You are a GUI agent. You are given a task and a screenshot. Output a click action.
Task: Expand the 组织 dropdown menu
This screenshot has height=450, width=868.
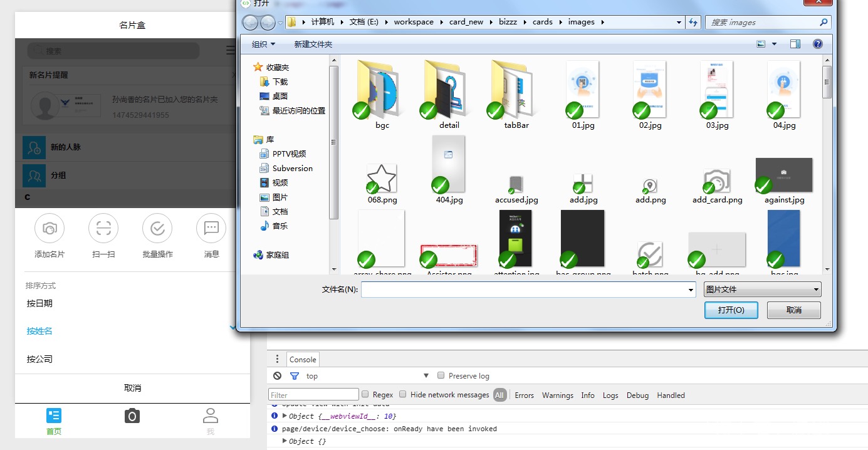click(263, 44)
